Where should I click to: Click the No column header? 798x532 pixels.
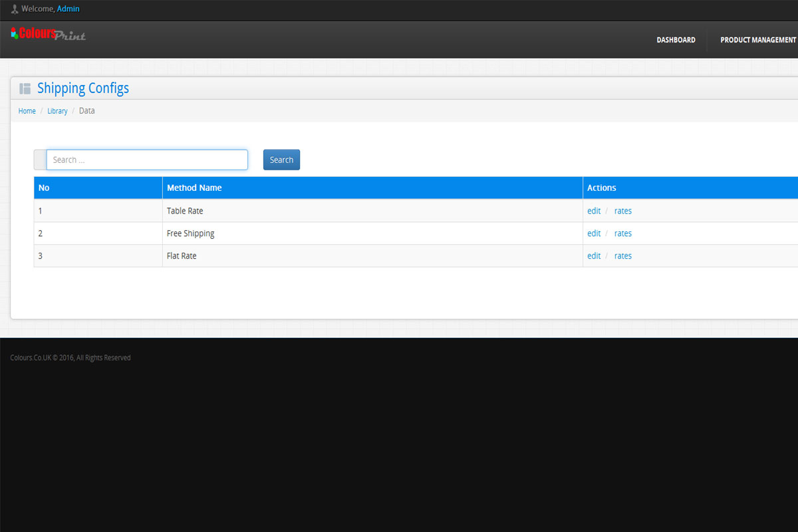pyautogui.click(x=44, y=188)
